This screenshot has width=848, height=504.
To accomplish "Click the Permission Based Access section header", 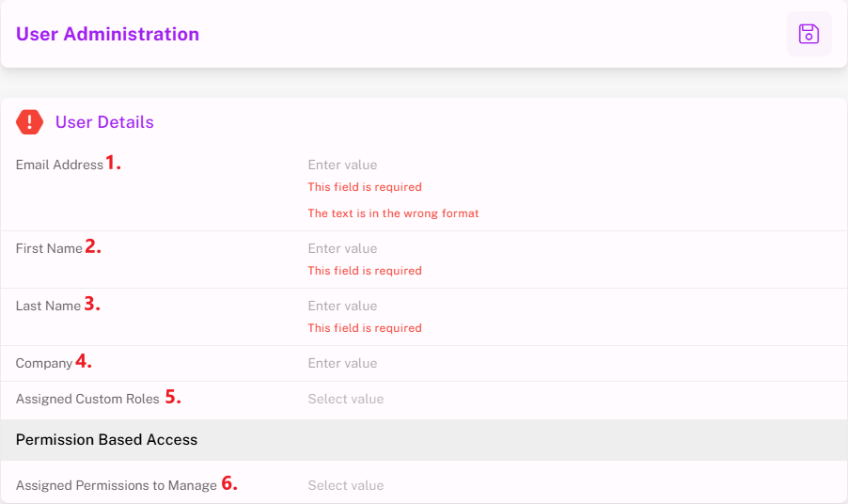I will point(107,440).
